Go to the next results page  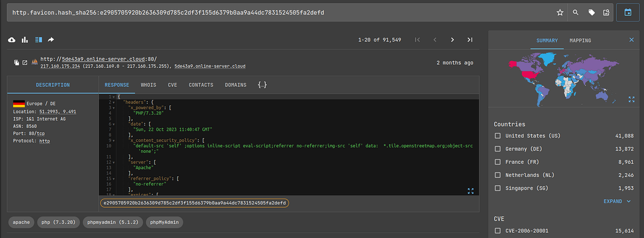(453, 40)
